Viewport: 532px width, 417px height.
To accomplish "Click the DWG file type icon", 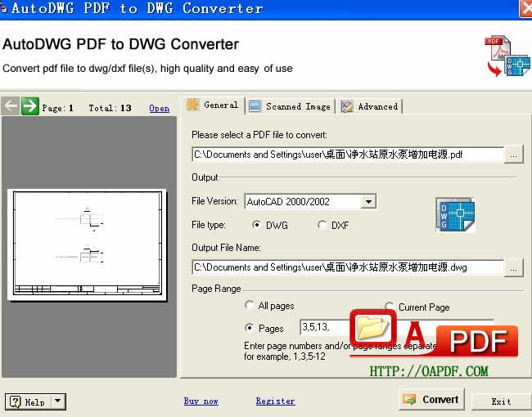I will click(456, 215).
